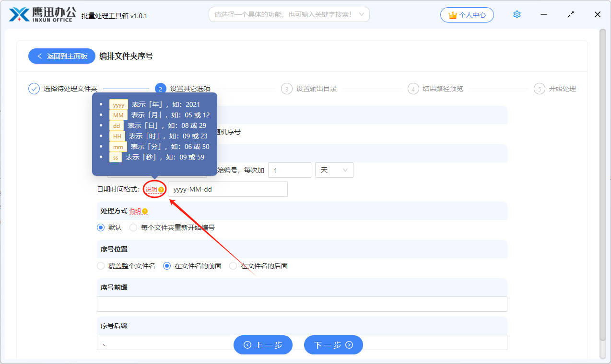This screenshot has height=364, width=611.
Task: Select 每个文件夹重新开始编号 radio option
Action: pyautogui.click(x=133, y=227)
